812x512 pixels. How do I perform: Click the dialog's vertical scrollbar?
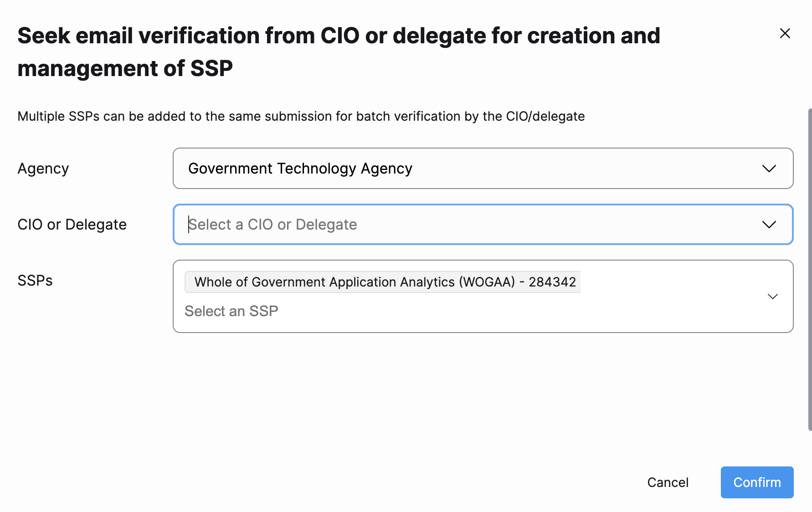[x=810, y=269]
